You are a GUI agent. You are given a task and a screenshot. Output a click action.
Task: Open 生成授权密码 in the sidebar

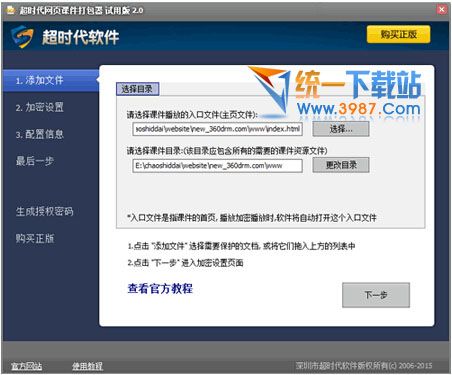[44, 211]
